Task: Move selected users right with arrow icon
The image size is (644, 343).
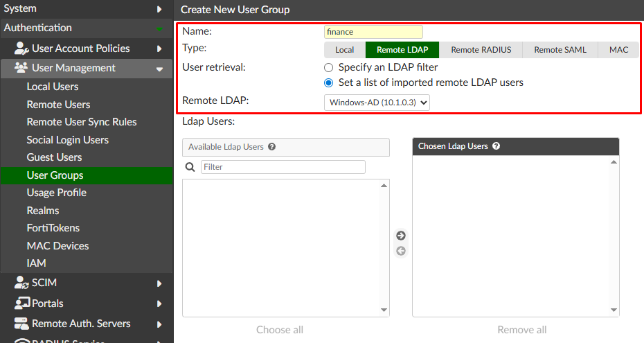Action: click(401, 236)
